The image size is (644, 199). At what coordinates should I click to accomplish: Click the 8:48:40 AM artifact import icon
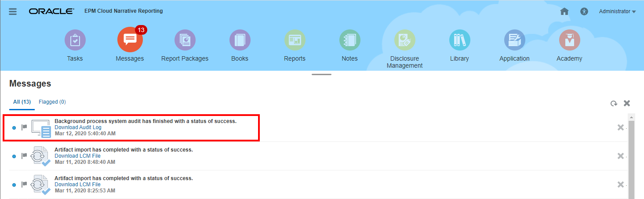click(x=41, y=156)
